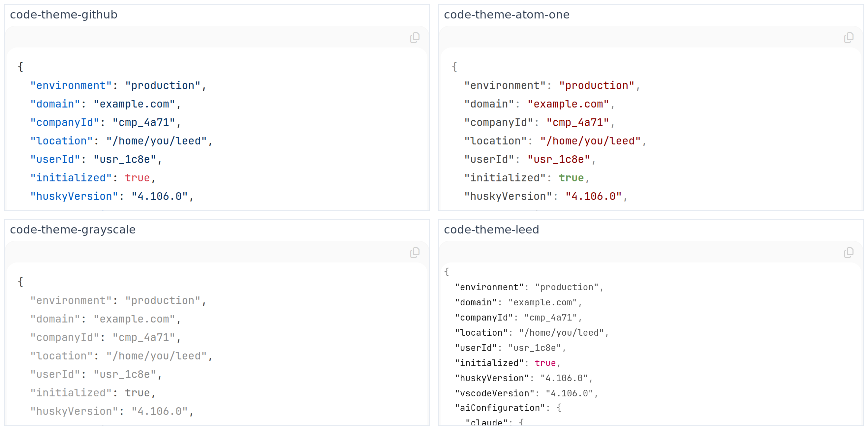
Task: Copy code in the code-theme-grayscale panel
Action: (x=415, y=252)
